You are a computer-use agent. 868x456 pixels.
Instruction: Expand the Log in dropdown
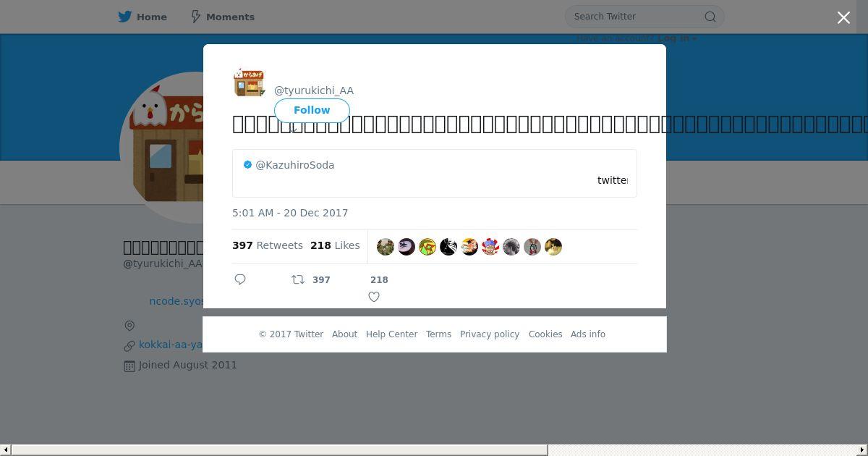[678, 38]
